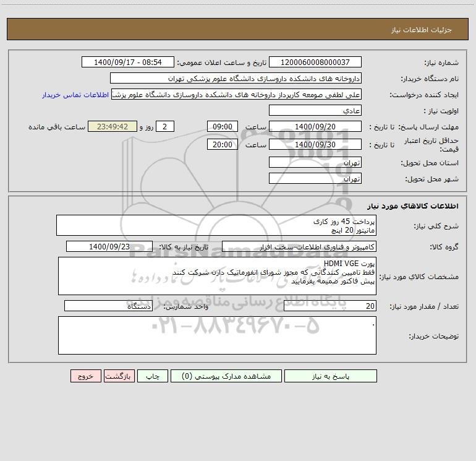Click the توضیحات خریدار text area
The width and height of the screenshot is (476, 461).
tap(217, 335)
